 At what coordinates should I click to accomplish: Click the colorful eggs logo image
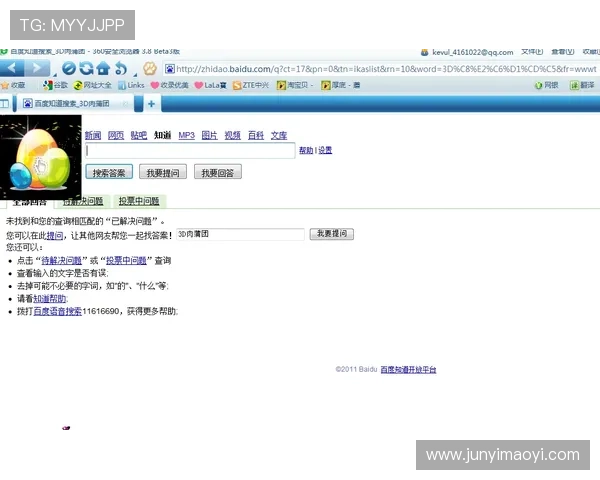41,157
